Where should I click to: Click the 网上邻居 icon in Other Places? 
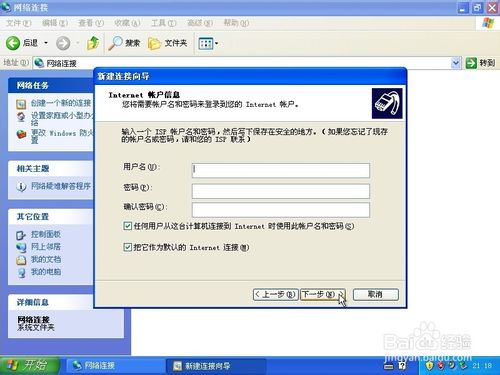coord(21,247)
